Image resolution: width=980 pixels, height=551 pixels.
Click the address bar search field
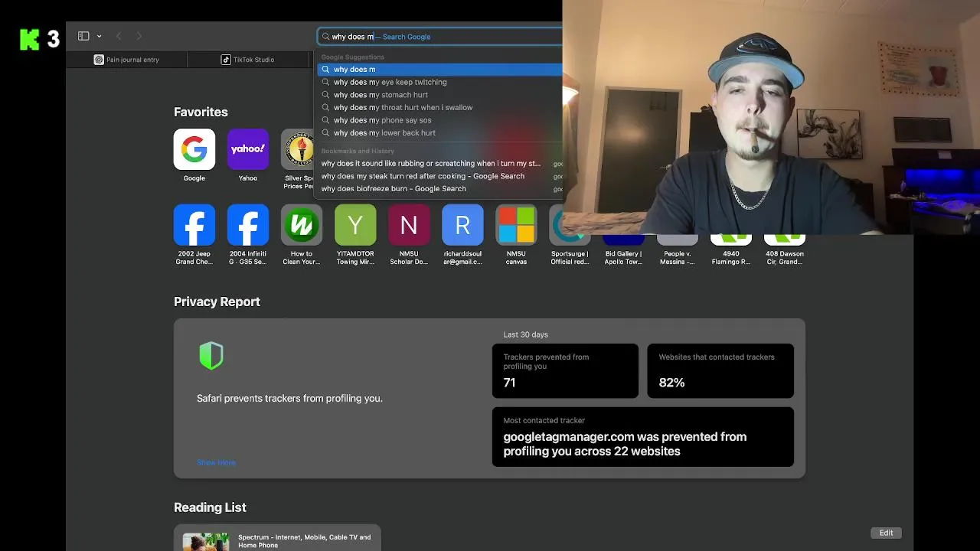coord(440,36)
